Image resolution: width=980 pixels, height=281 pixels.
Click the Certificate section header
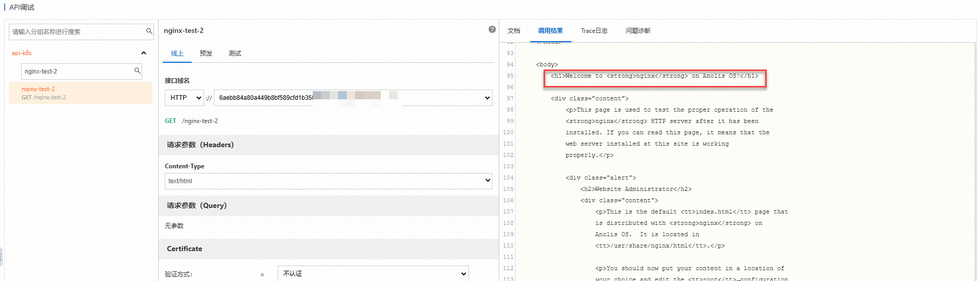329,249
